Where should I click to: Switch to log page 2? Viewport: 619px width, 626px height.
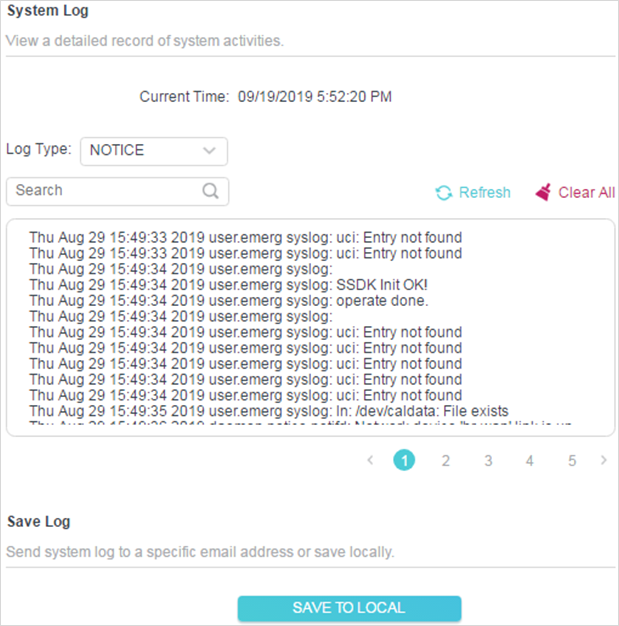click(x=446, y=461)
